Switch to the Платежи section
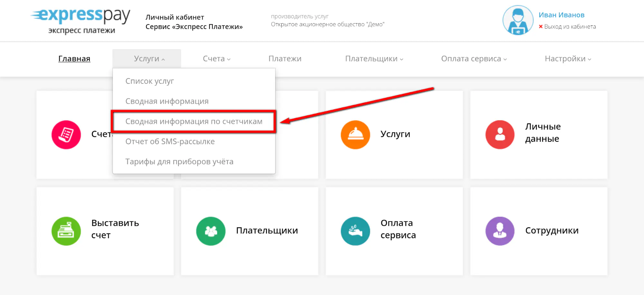 coord(284,58)
